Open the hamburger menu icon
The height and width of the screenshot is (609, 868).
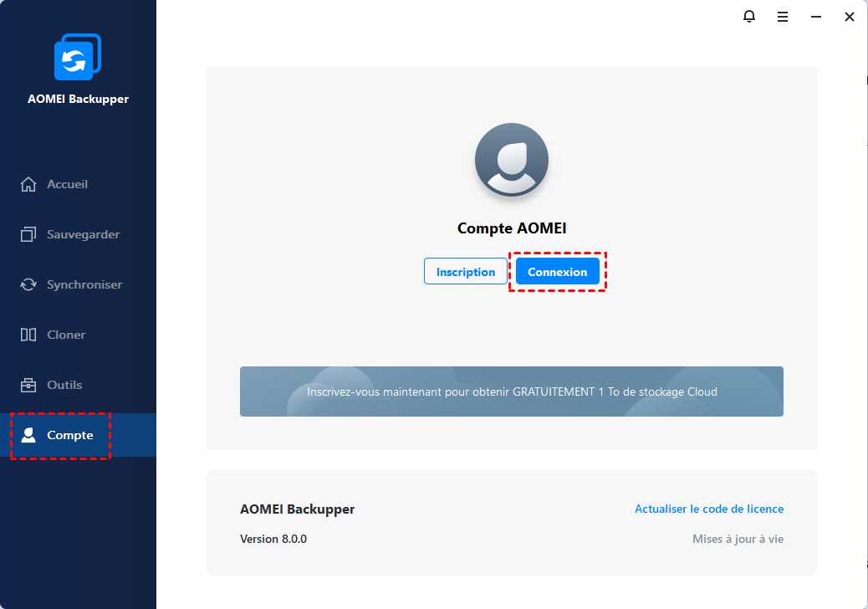[x=782, y=18]
